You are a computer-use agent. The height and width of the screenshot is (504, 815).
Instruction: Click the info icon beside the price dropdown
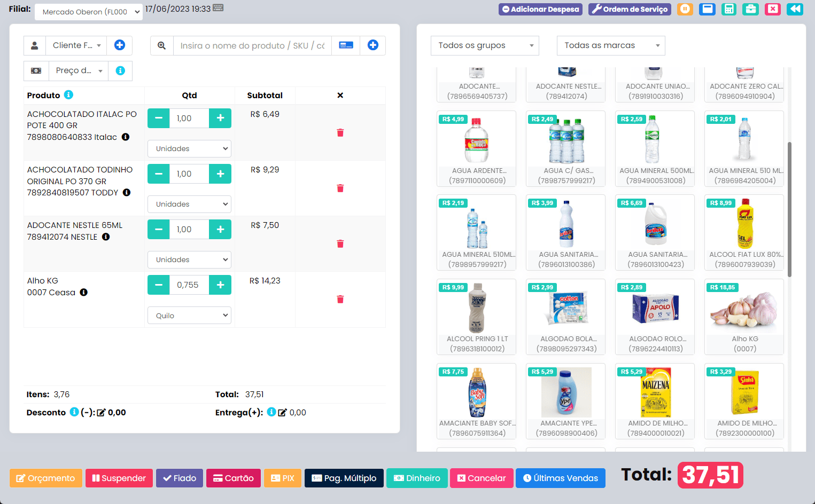tap(120, 70)
